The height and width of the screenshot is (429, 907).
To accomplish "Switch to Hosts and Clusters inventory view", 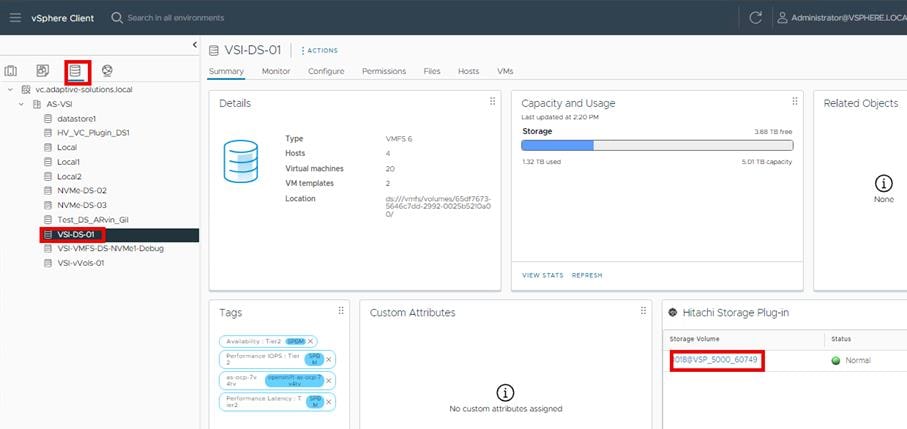I will [x=10, y=71].
